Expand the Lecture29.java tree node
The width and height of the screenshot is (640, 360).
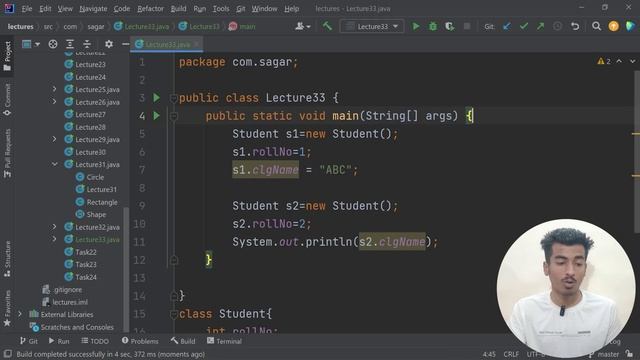pos(54,139)
